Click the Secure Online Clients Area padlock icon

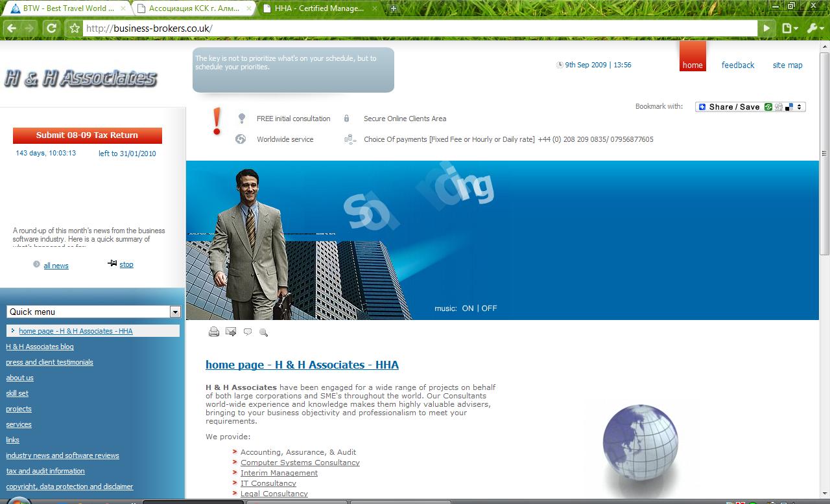pyautogui.click(x=346, y=118)
